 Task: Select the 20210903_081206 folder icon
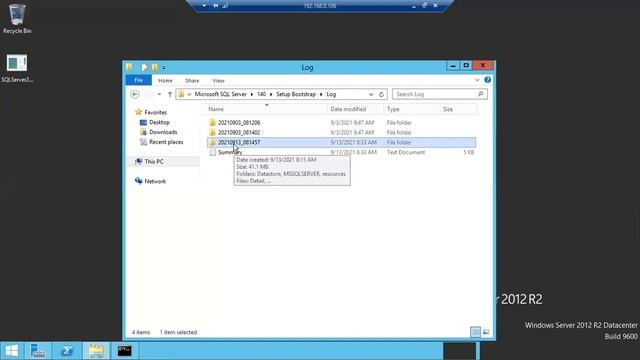tap(212, 122)
